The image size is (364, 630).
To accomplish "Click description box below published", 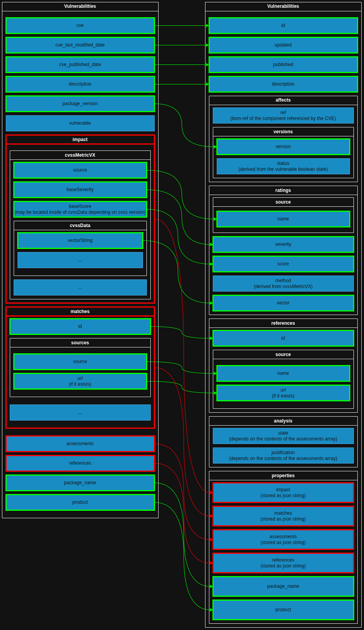I will 283,84.
